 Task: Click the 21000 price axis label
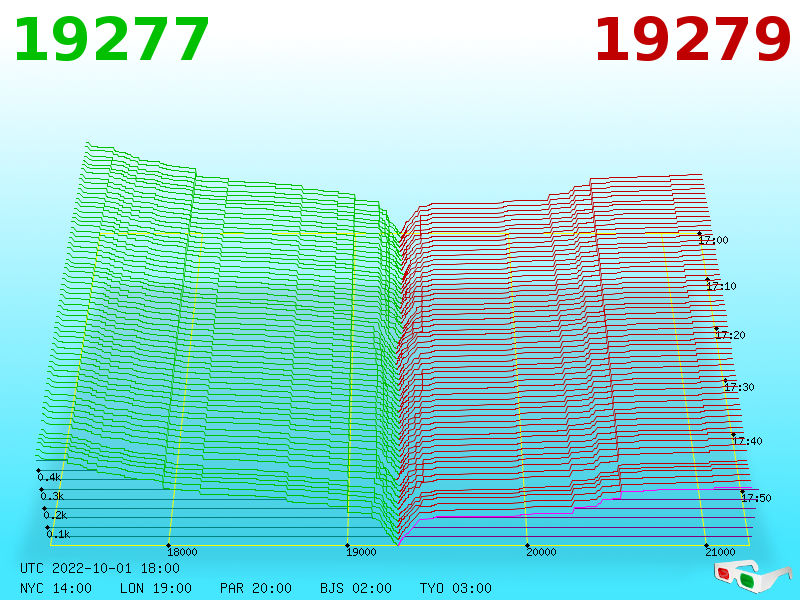point(720,552)
